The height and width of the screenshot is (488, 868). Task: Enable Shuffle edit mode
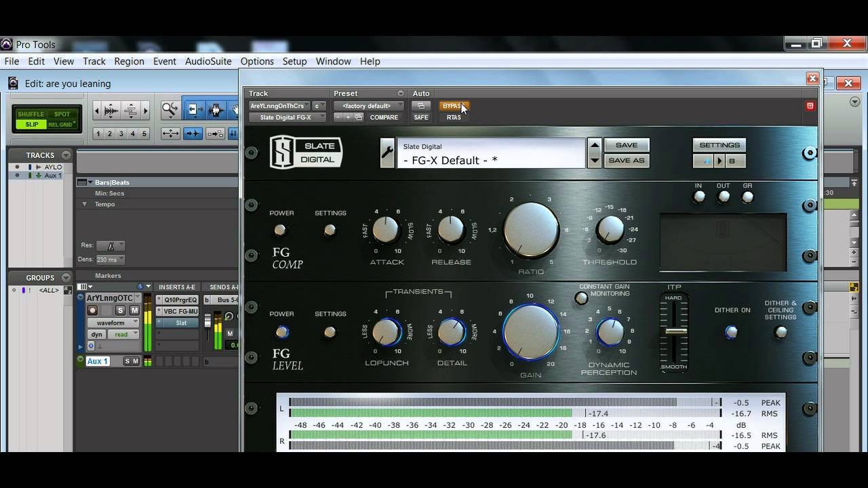[x=31, y=115]
